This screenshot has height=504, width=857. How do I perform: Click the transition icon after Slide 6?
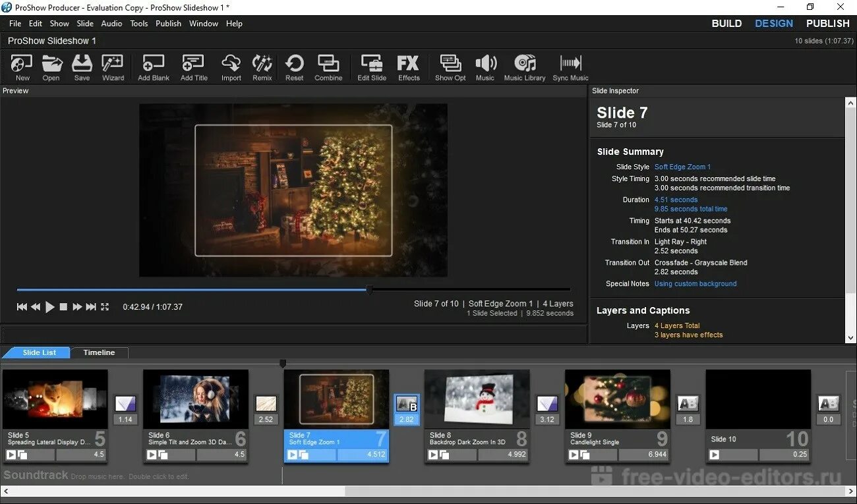pyautogui.click(x=266, y=403)
